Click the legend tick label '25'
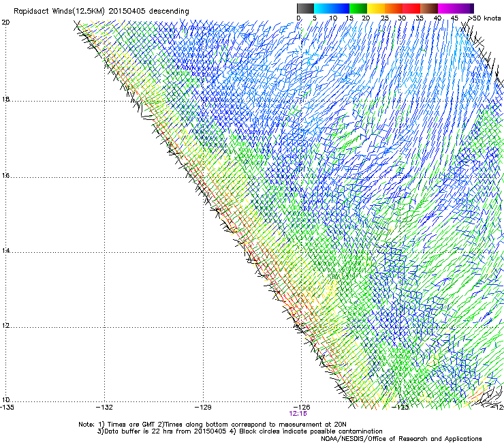Viewport: 504px width, 443px height. coord(384,18)
